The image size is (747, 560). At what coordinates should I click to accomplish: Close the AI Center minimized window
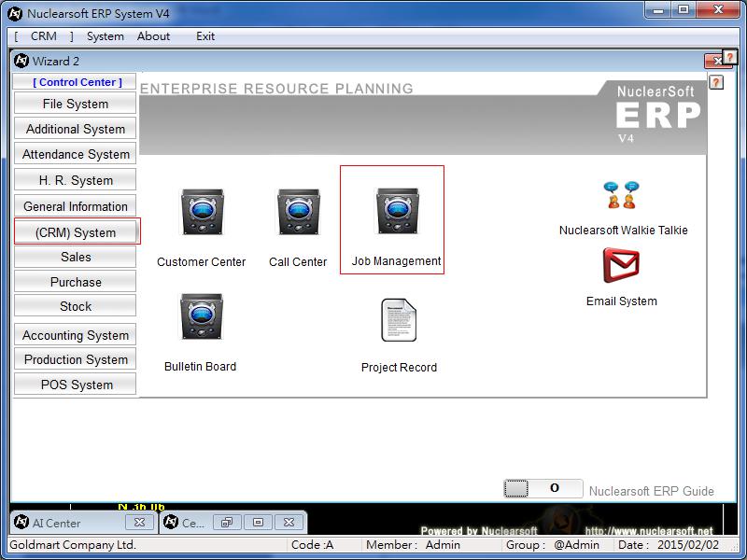[139, 523]
